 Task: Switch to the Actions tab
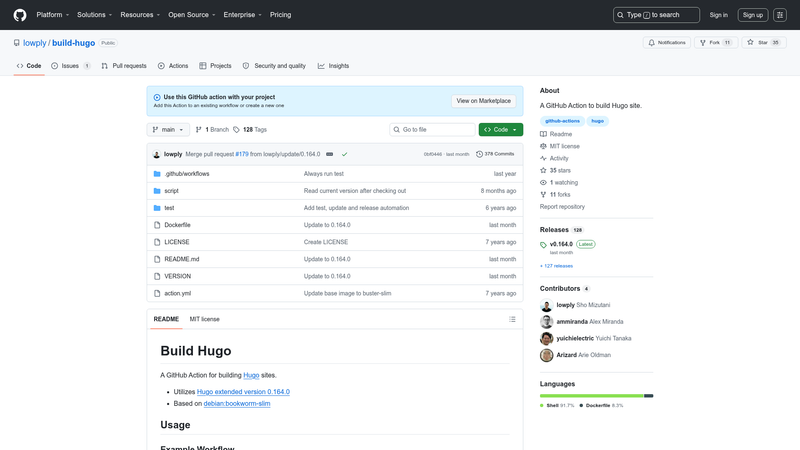point(173,66)
